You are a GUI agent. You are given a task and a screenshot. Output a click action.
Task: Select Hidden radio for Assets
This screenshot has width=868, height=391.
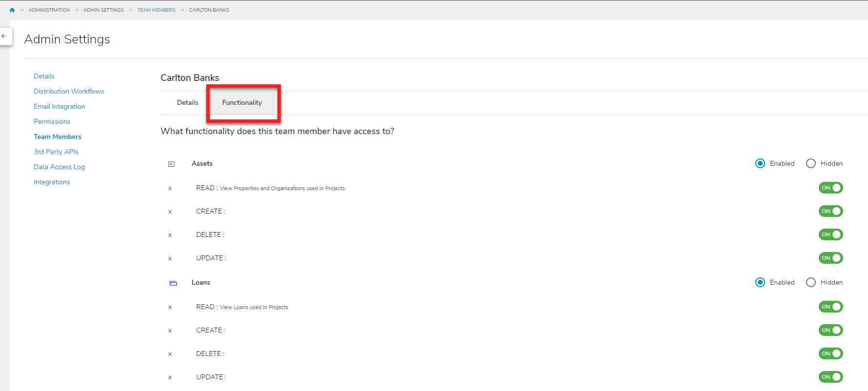tap(811, 163)
